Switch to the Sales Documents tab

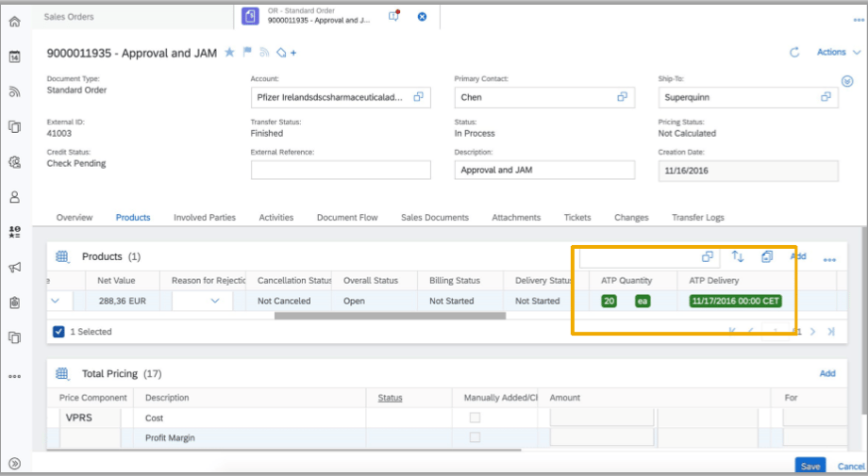click(x=435, y=218)
